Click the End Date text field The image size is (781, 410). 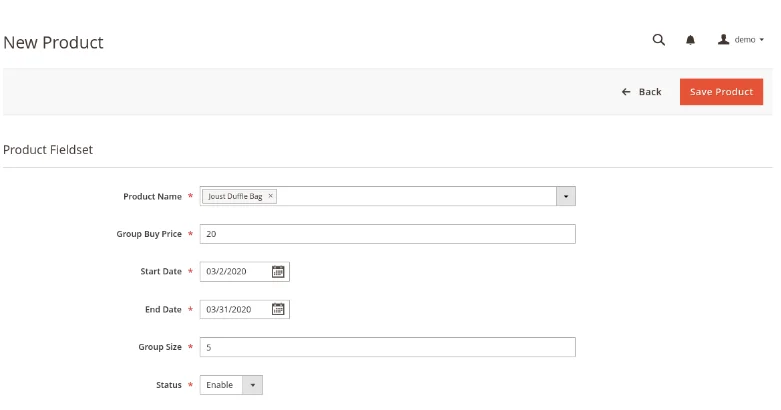pyautogui.click(x=234, y=310)
